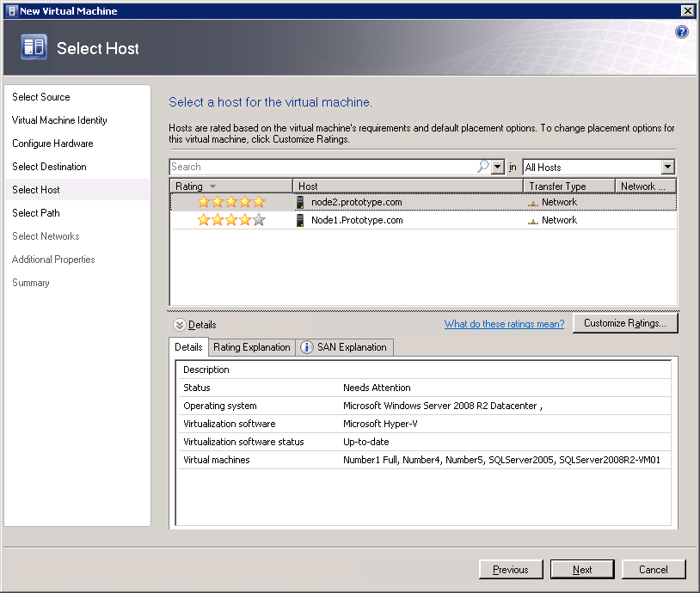Select host Node1.Prototype.com
Viewport: 700px width, 593px height.
pos(357,220)
